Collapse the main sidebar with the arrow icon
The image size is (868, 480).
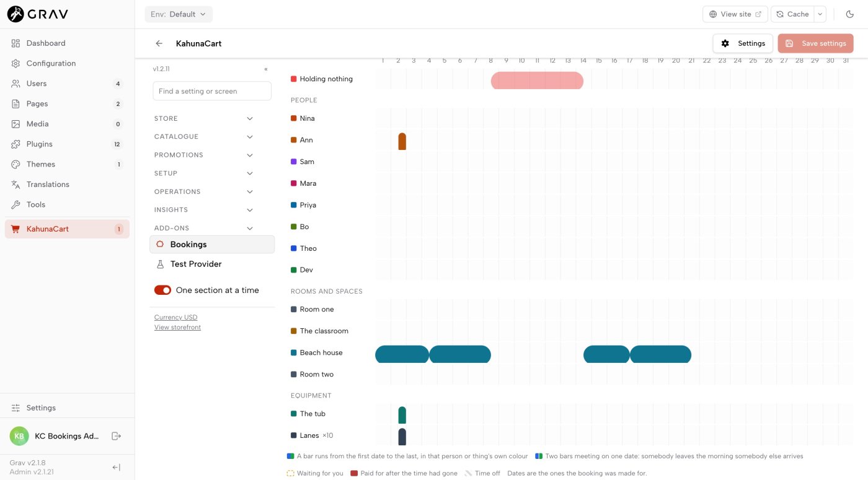click(116, 468)
